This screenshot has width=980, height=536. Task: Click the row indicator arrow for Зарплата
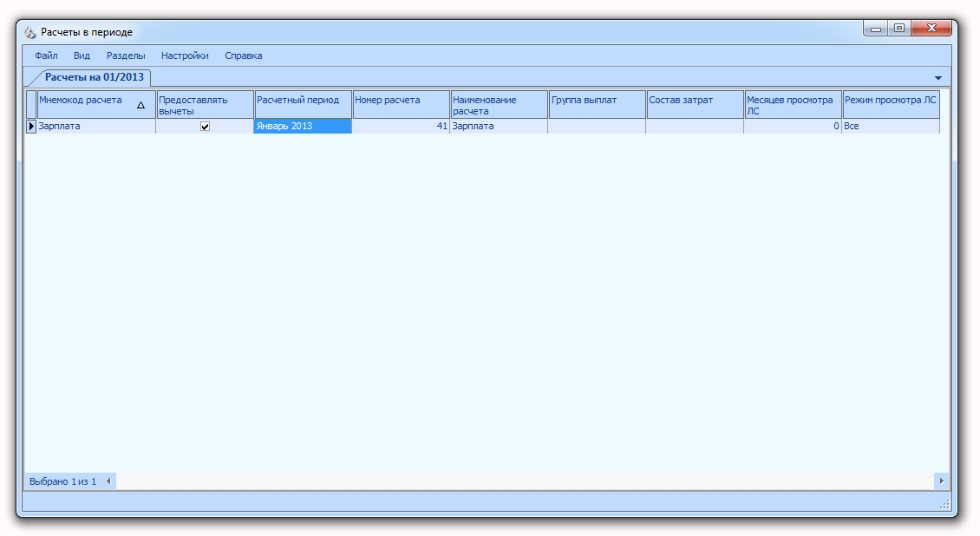pos(31,126)
